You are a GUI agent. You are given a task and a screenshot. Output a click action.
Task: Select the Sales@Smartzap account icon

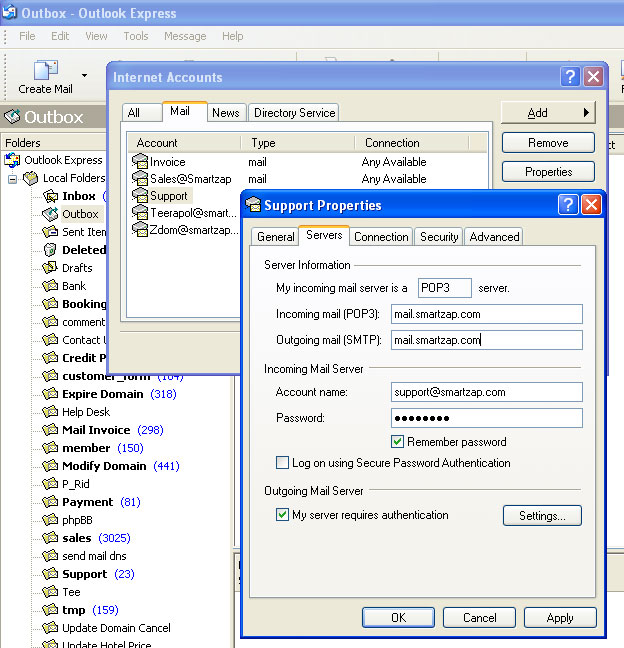tap(140, 179)
